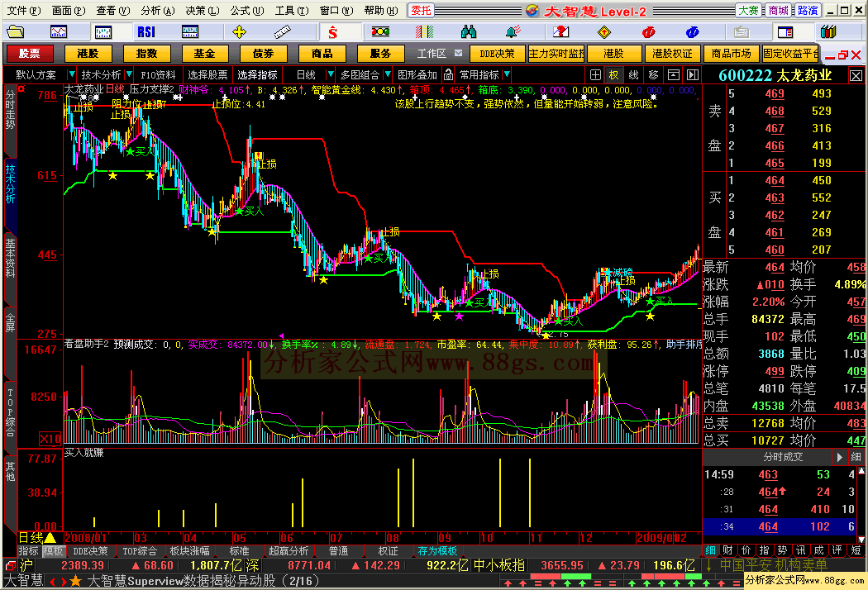Click the binoculars search toolbar icon
Screen dimensions: 868x590
(x=469, y=32)
